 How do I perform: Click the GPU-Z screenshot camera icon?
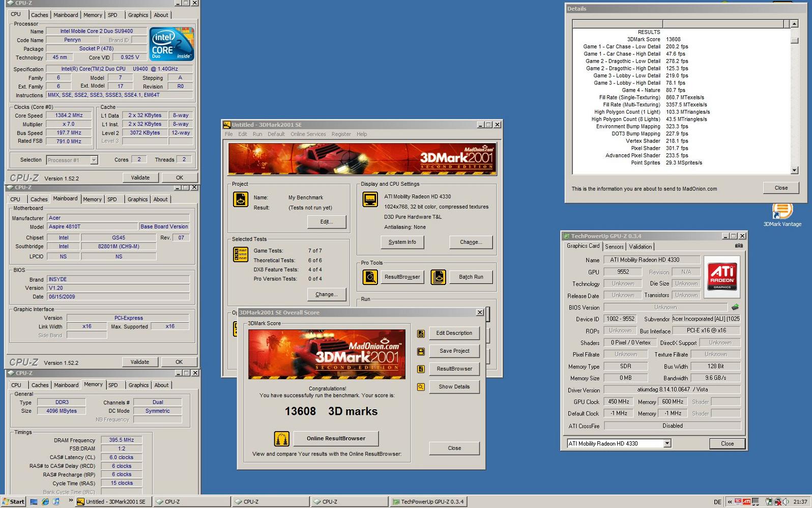tap(739, 246)
